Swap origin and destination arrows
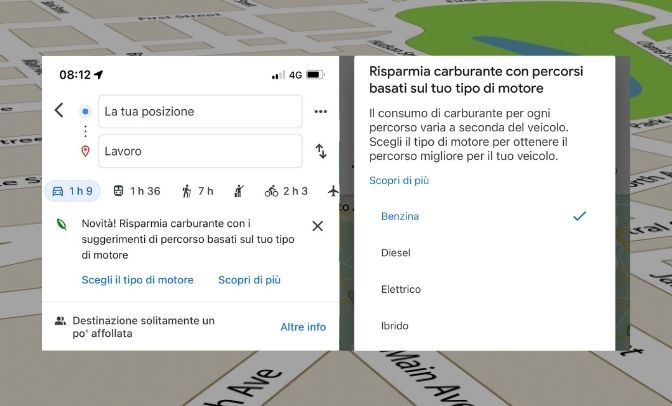The height and width of the screenshot is (406, 672). 321,151
